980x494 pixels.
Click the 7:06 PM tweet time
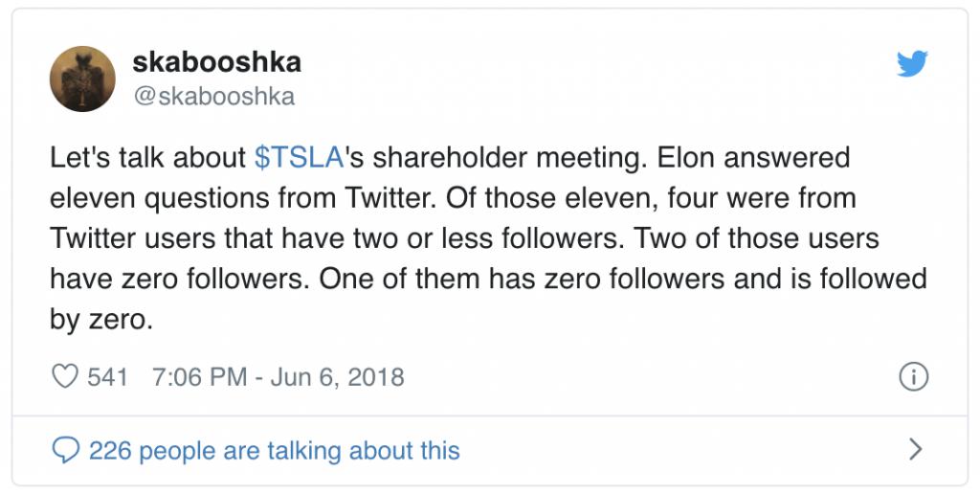tap(199, 377)
